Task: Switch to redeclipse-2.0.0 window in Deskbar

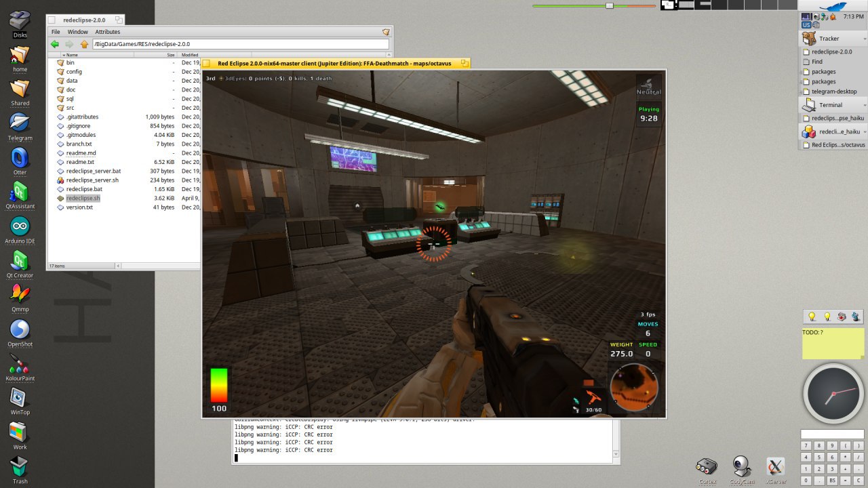Action: [x=833, y=52]
